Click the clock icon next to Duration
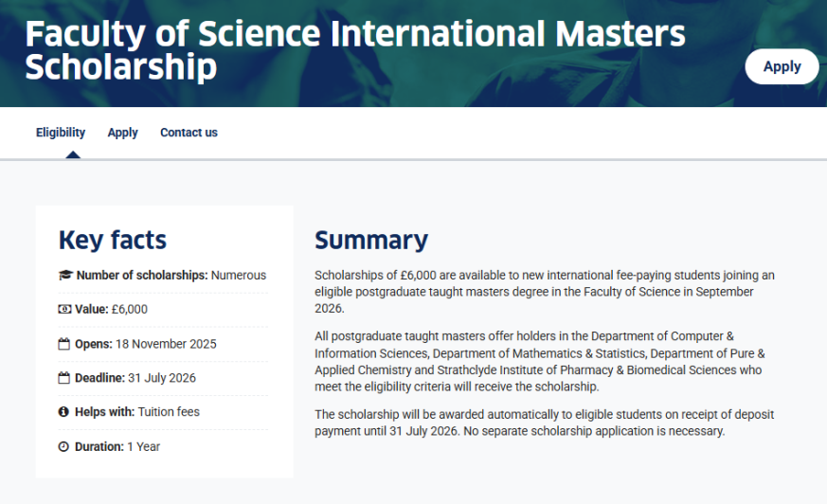This screenshot has height=504, width=827. pos(64,446)
